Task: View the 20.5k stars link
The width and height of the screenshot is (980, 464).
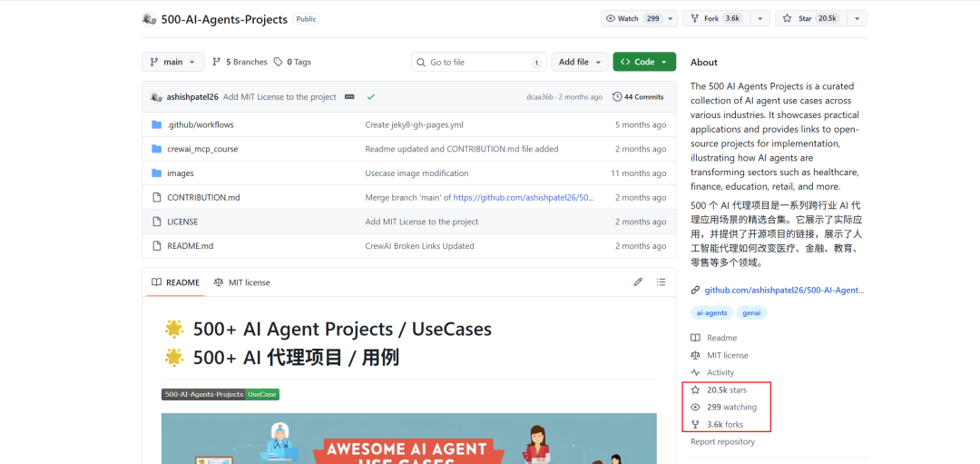Action: [719, 390]
